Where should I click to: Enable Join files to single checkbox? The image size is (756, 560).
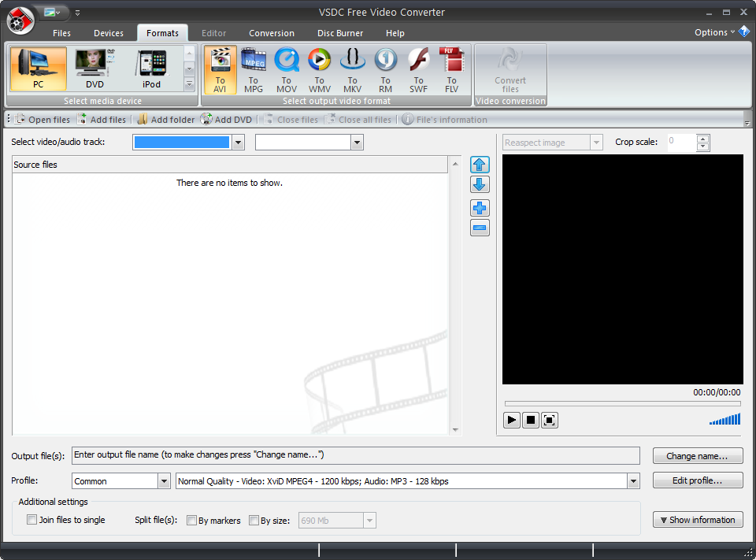coord(31,520)
